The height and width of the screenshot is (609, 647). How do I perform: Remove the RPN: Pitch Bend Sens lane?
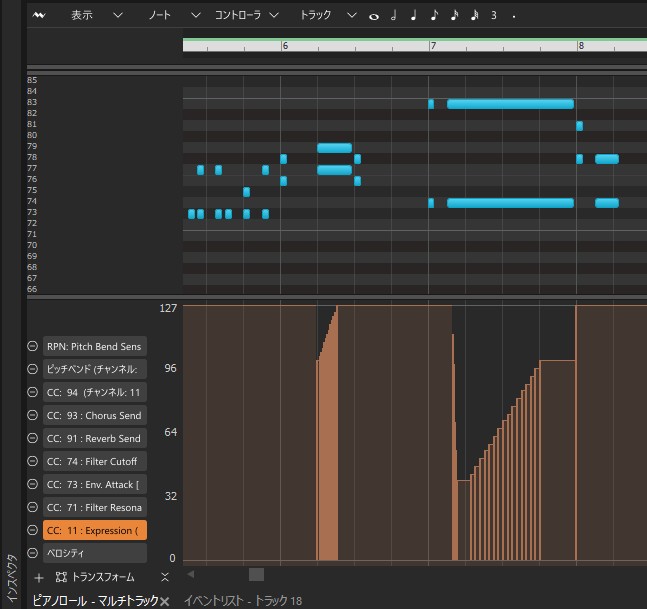[x=32, y=346]
